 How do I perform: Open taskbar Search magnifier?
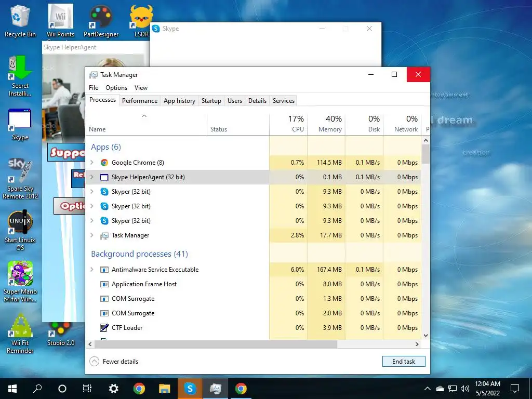[x=37, y=389]
